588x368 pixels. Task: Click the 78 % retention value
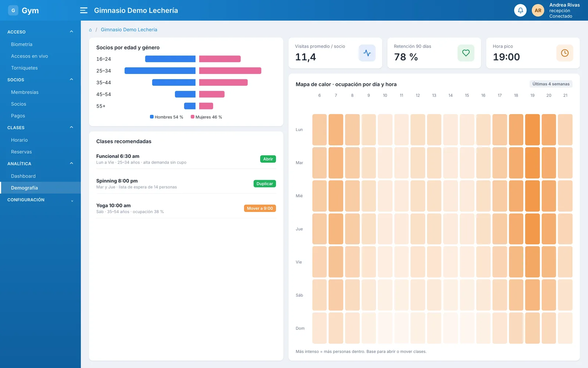(406, 57)
